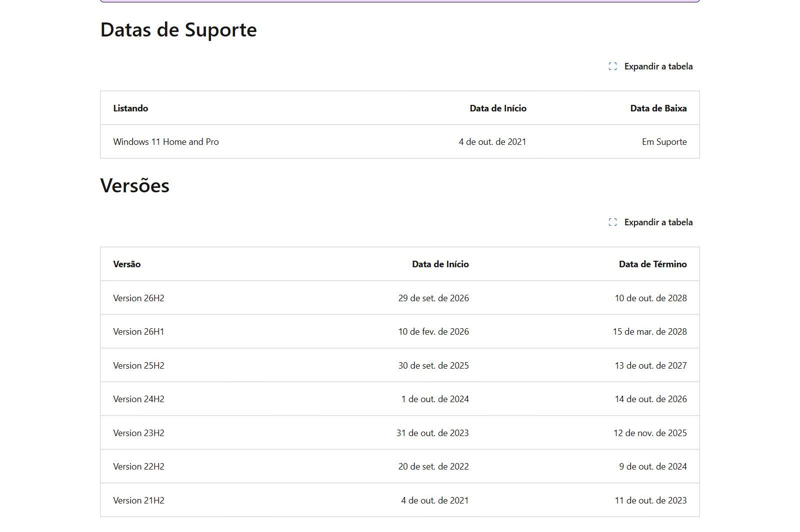Select the date 29 de set. de 2026
The height and width of the screenshot is (532, 800).
(x=433, y=298)
